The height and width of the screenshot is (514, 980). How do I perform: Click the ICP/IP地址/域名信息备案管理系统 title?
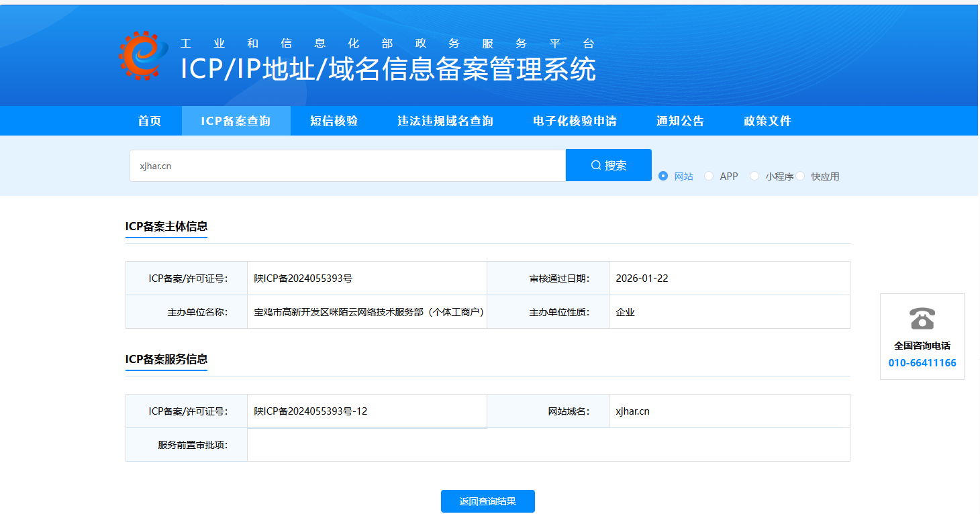(x=388, y=69)
